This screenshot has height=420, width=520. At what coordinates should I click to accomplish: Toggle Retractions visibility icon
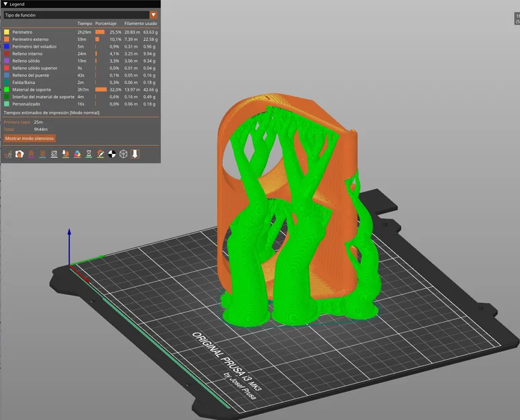31,154
